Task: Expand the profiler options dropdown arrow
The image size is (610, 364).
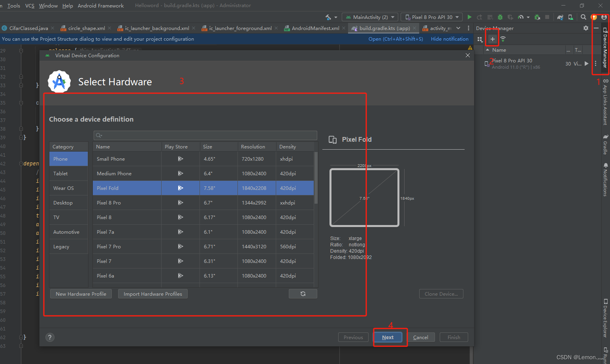Action: coord(528,17)
